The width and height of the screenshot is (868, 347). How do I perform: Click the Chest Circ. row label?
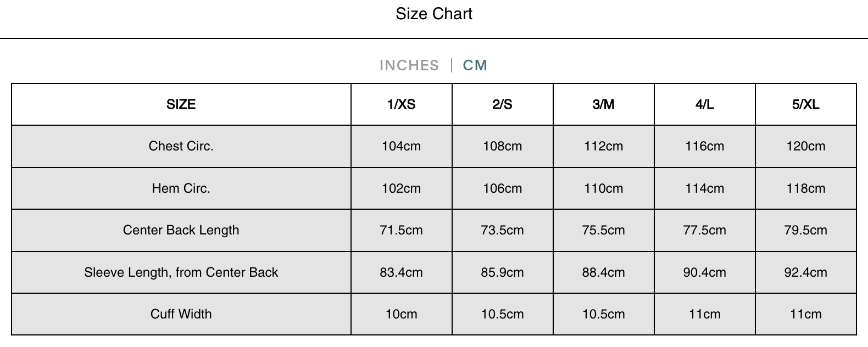click(x=181, y=146)
